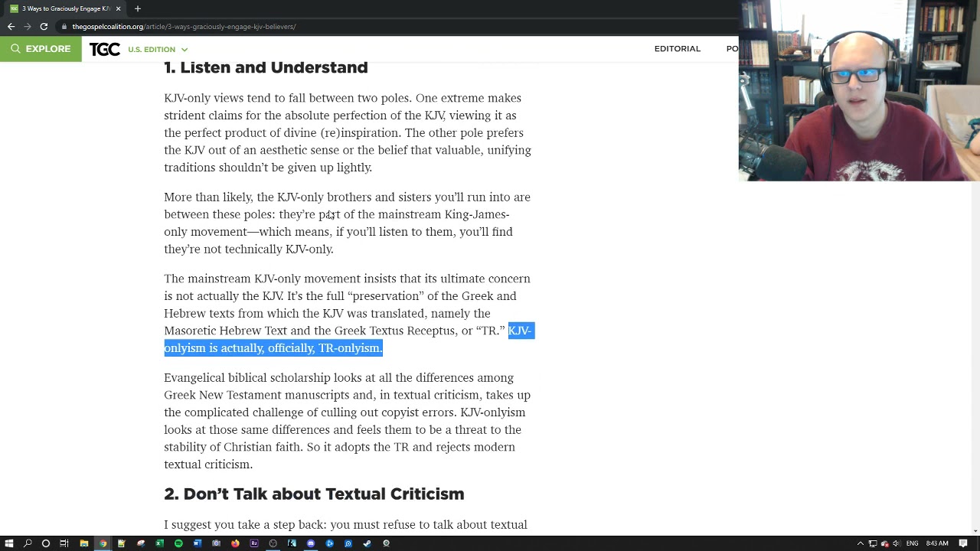Click the green EXPLORE search button
Screen dimensions: 980x551
41,49
